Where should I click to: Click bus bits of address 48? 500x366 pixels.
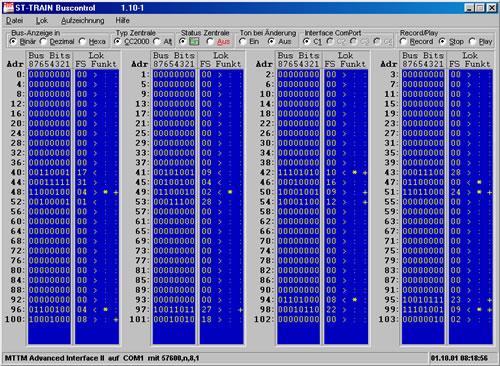pos(49,192)
